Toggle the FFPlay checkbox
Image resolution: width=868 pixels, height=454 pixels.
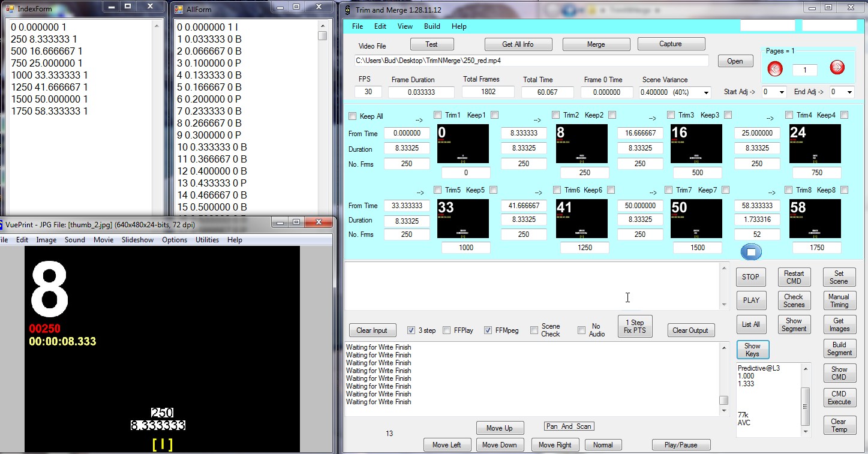pos(447,330)
